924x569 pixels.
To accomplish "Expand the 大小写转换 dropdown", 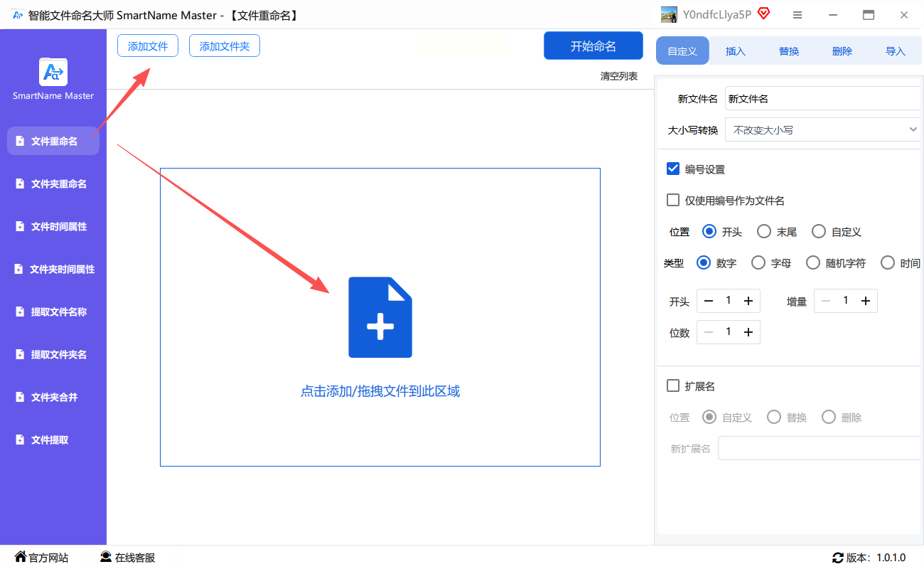I will (x=823, y=130).
